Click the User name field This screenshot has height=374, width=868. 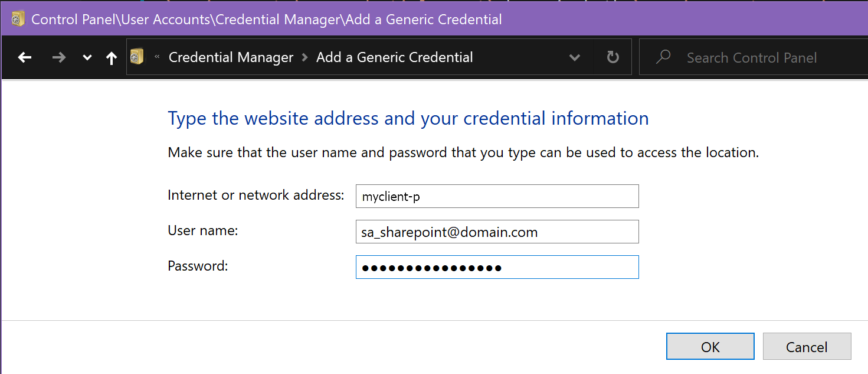pyautogui.click(x=497, y=232)
